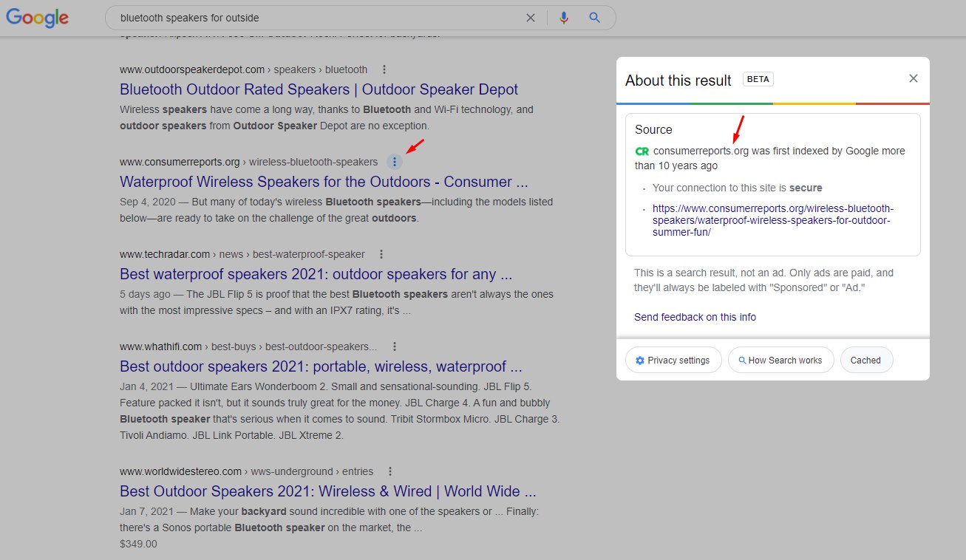Image resolution: width=966 pixels, height=560 pixels.
Task: Open Best Outdoor Speakers 2021 World Wide Stereo result
Action: [327, 491]
